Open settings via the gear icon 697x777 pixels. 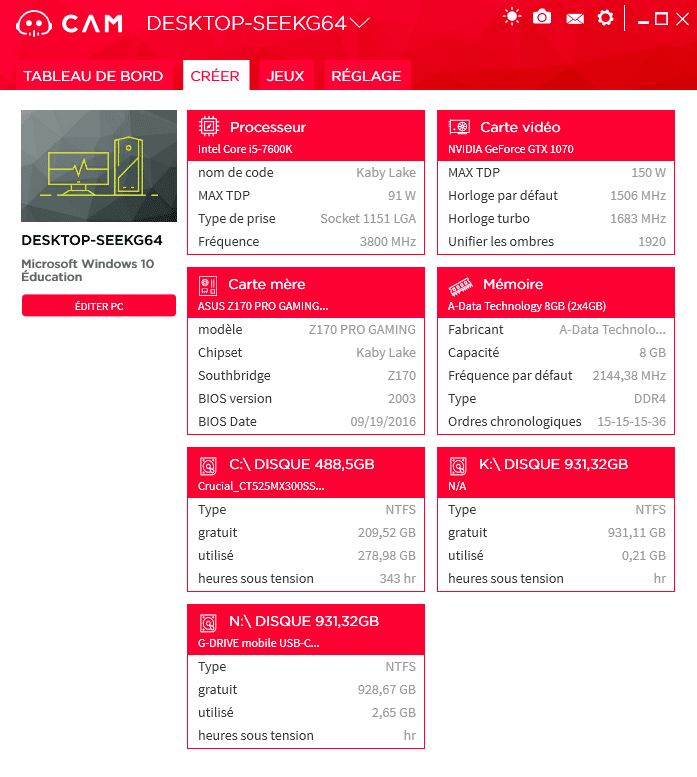pos(605,17)
